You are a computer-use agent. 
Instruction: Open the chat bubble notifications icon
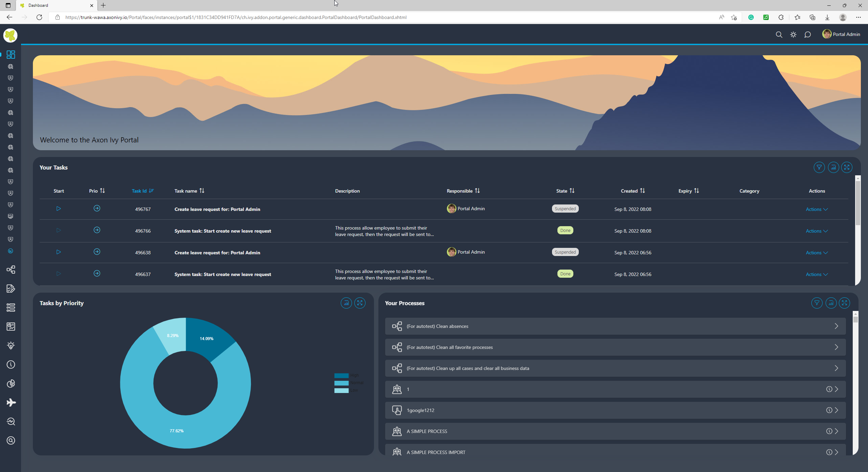pos(807,34)
